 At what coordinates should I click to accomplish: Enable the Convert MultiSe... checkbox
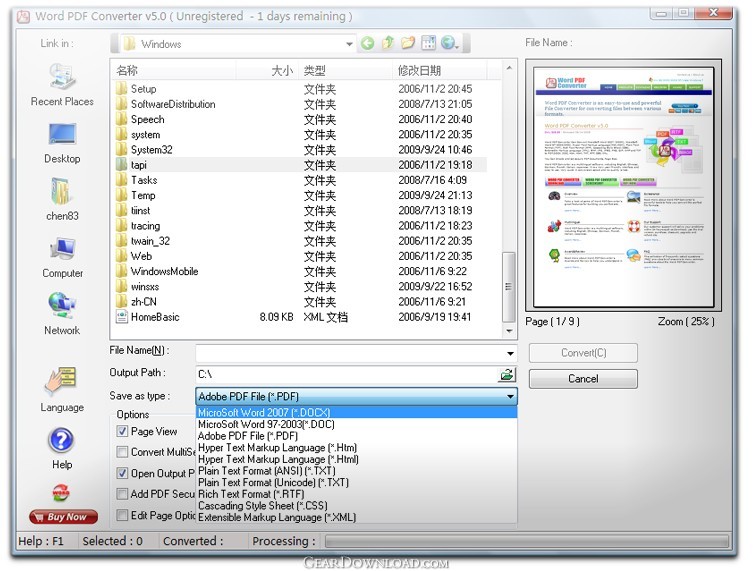(122, 452)
